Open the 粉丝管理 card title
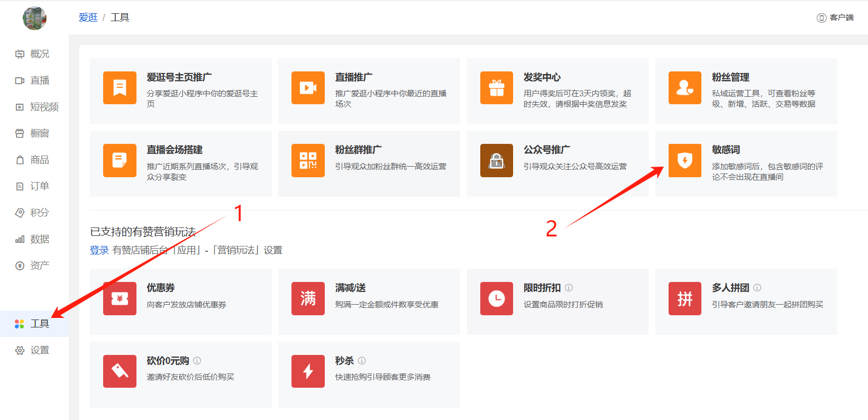The image size is (868, 420). pos(730,77)
